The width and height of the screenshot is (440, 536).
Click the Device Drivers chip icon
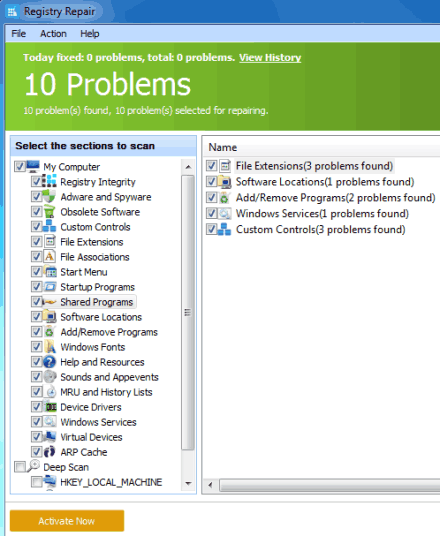click(51, 407)
